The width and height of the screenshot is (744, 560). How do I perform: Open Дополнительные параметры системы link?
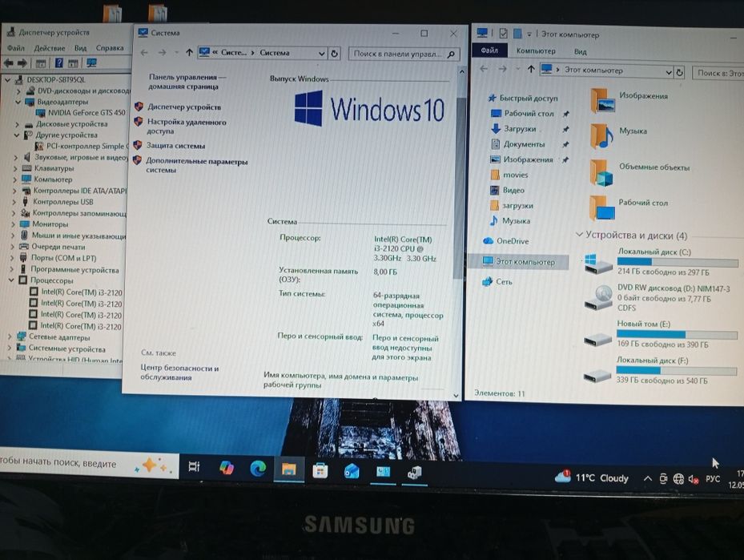[x=196, y=165]
